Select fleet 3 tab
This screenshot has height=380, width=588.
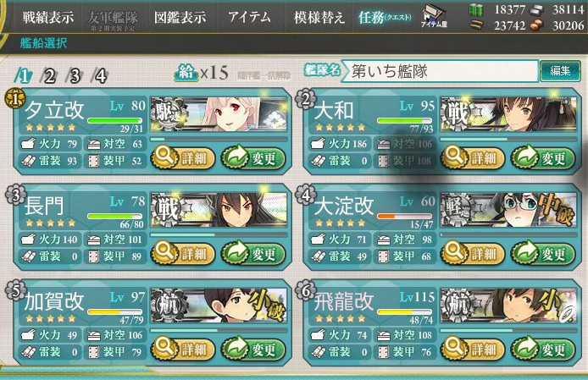[x=75, y=76]
